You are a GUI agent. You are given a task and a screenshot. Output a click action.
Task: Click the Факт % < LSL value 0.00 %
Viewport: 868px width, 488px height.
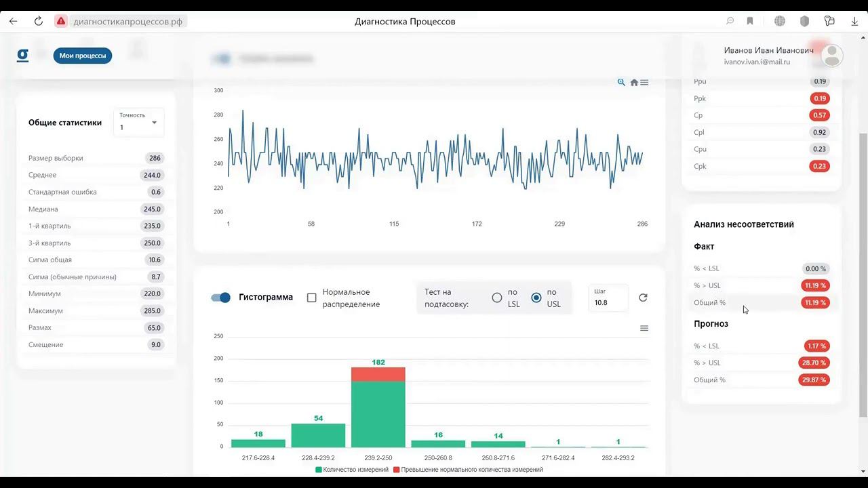click(816, 268)
